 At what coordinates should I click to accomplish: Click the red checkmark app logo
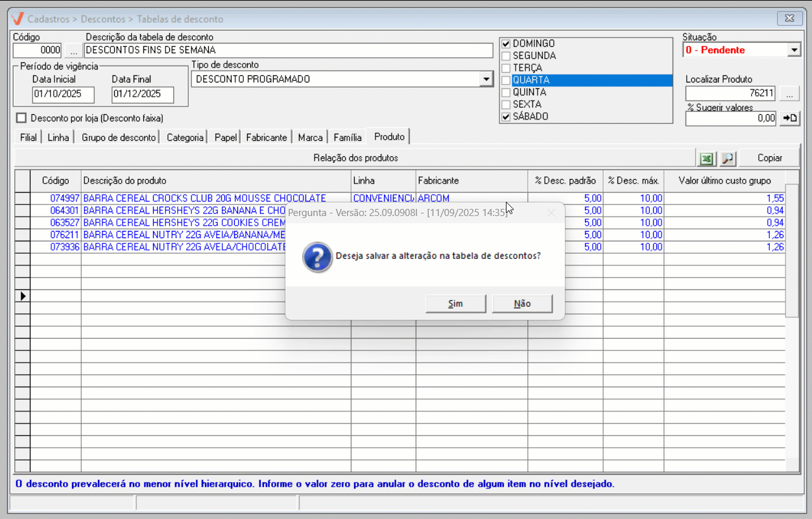[18, 19]
